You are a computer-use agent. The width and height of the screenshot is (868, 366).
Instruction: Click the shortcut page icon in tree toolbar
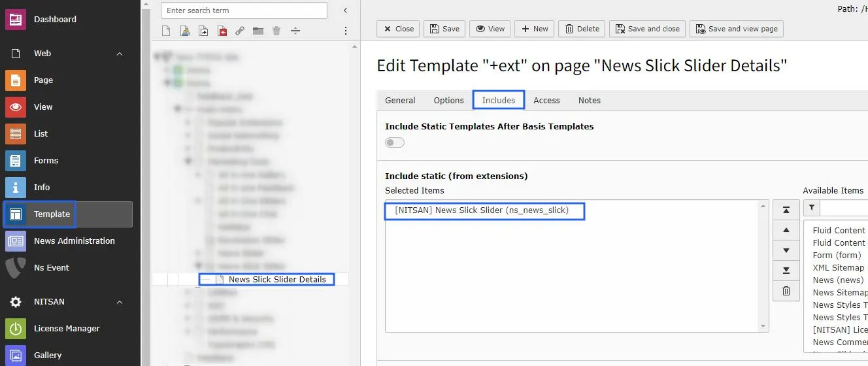[x=203, y=31]
